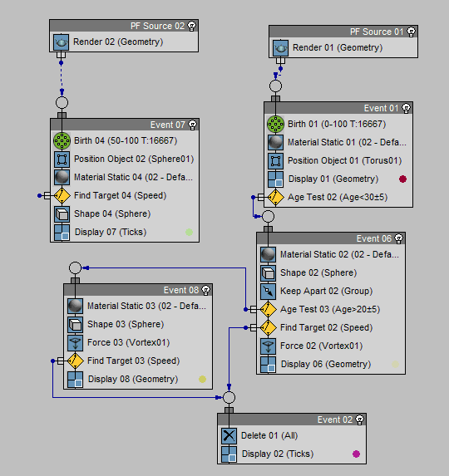The height and width of the screenshot is (476, 449).
Task: Select the Birth 04 green operator icon
Action: coord(62,141)
